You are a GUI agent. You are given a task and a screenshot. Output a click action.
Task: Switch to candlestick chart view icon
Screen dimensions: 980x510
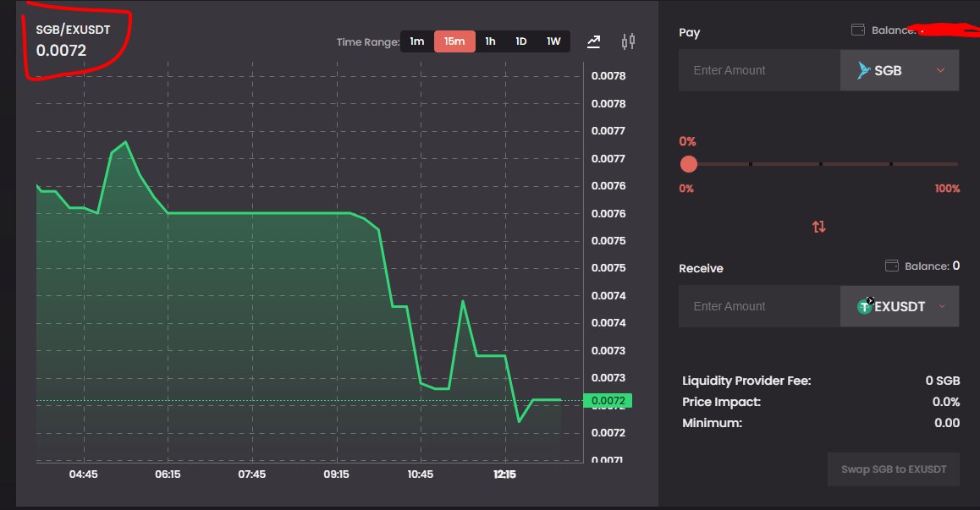click(x=628, y=42)
